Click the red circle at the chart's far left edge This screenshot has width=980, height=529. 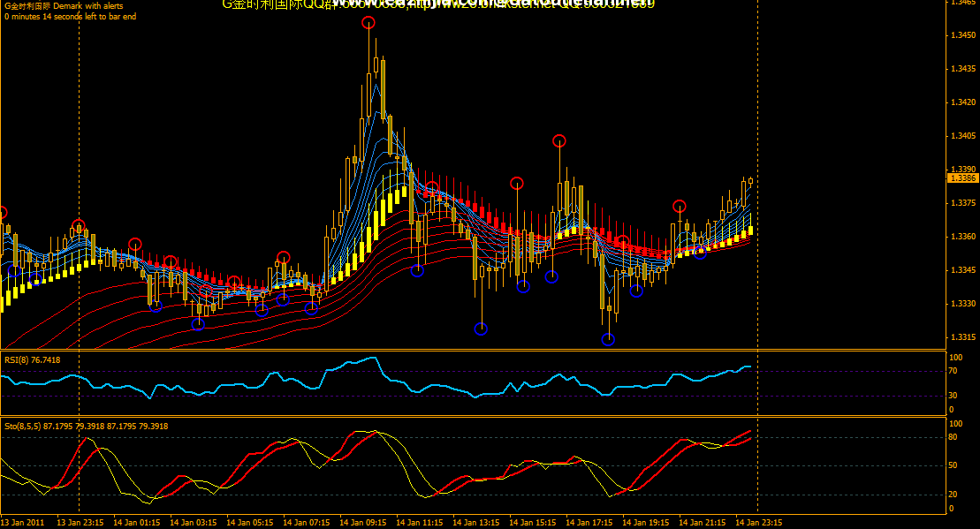tap(2, 212)
